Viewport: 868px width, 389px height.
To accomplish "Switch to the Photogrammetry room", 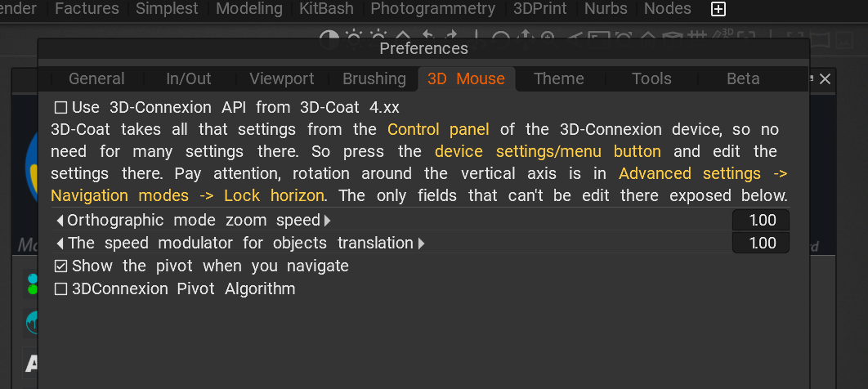I will click(x=432, y=10).
